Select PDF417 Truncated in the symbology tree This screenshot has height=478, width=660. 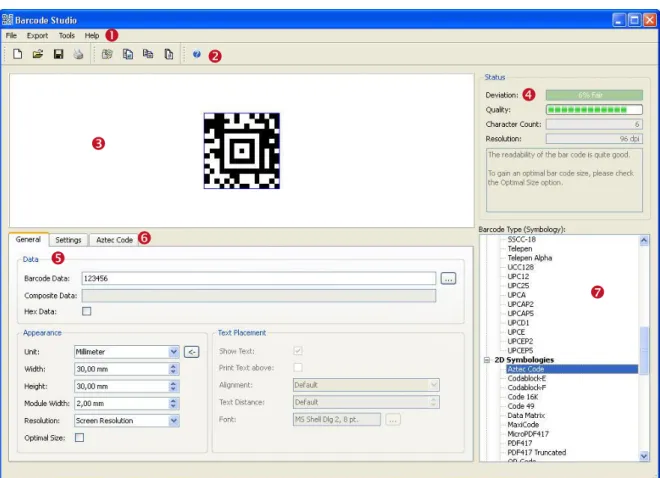[x=537, y=452]
